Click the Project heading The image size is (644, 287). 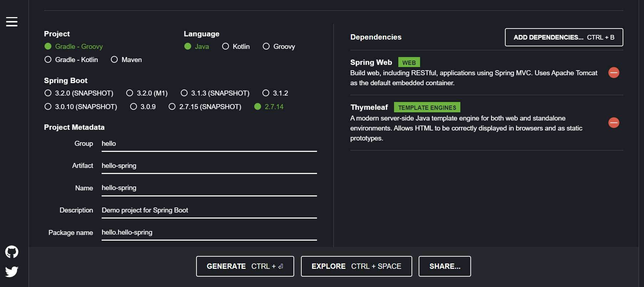(x=57, y=34)
